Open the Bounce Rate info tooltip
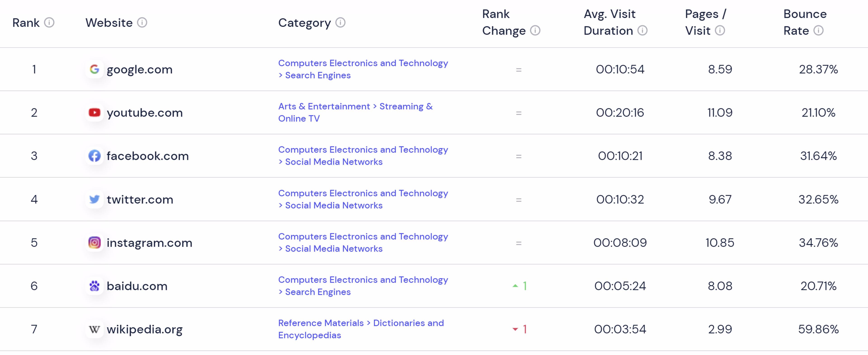This screenshot has height=355, width=868. pyautogui.click(x=819, y=31)
